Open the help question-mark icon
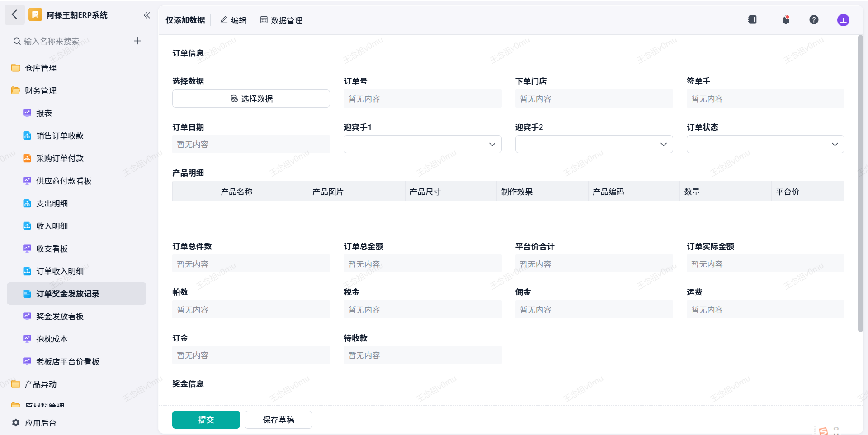Image resolution: width=868 pixels, height=435 pixels. coord(814,20)
